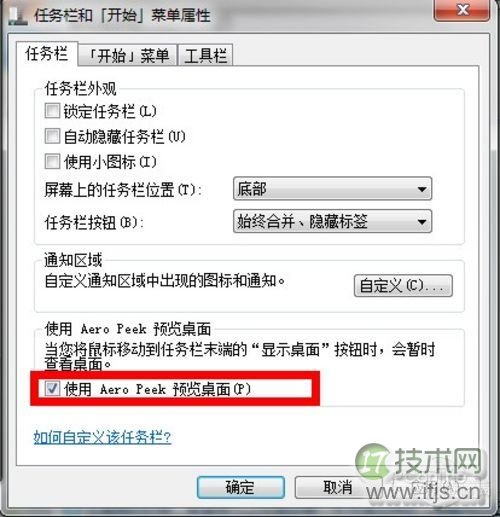Open 如何自定义该任务栏? help link
The width and height of the screenshot is (500, 517).
[103, 437]
